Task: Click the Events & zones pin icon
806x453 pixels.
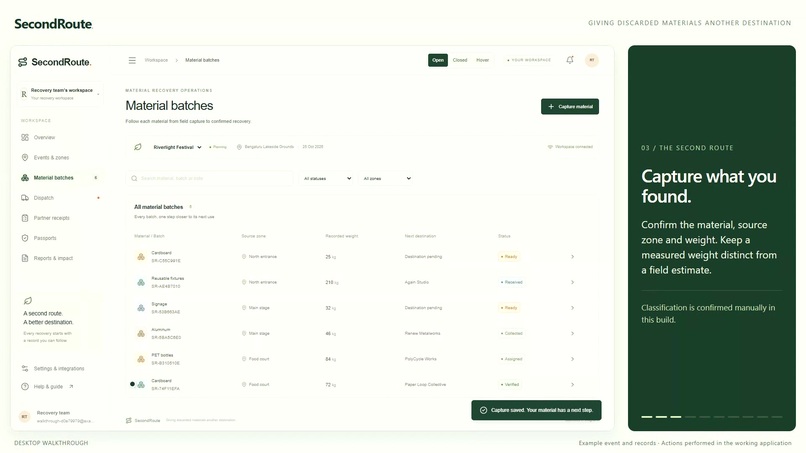Action: pos(25,157)
